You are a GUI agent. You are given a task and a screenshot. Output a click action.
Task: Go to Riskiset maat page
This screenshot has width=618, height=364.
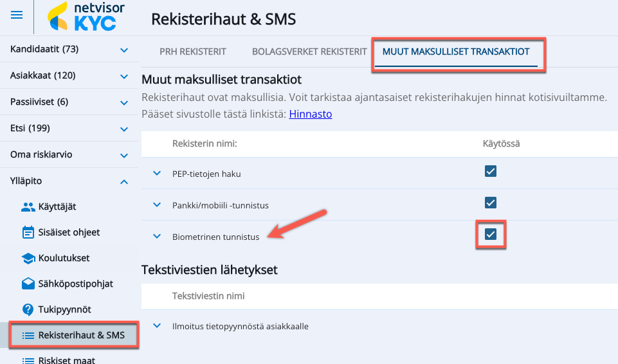66,360
